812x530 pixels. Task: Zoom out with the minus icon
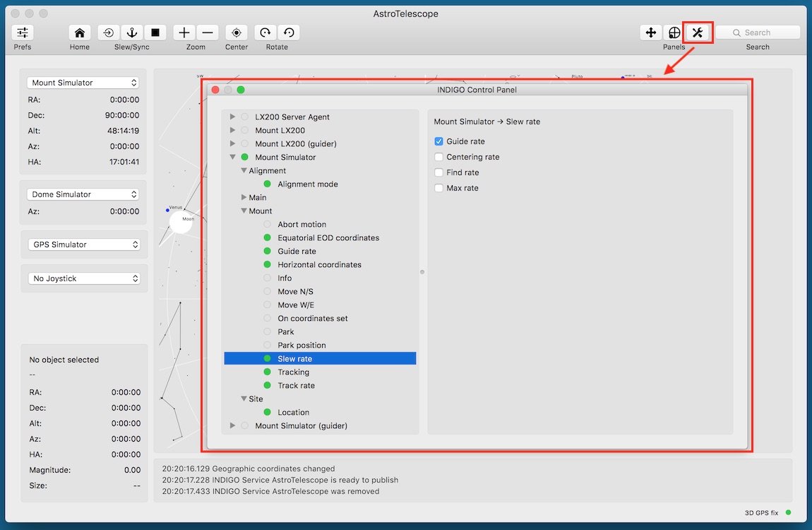coord(208,33)
